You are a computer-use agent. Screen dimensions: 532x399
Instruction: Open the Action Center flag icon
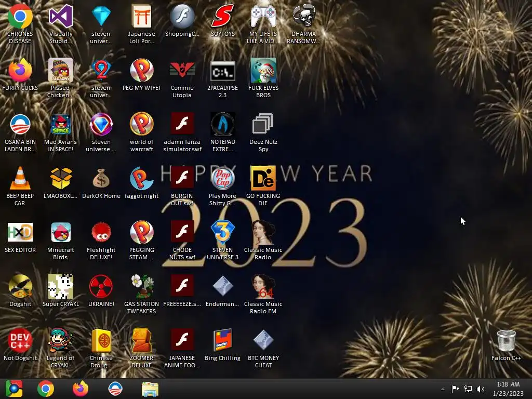[455, 389]
